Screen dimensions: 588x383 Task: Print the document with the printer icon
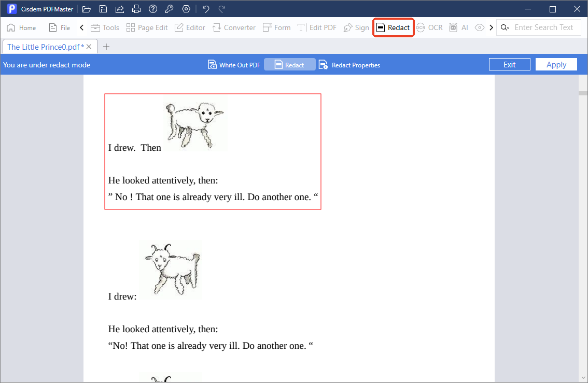(x=136, y=9)
